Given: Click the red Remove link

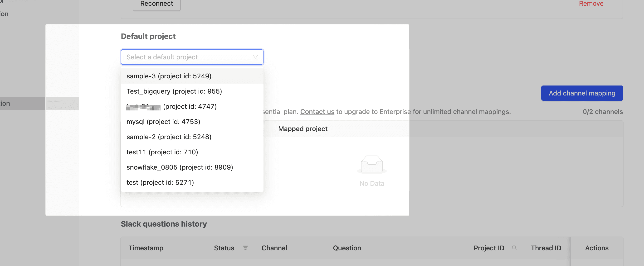Looking at the screenshot, I should tap(591, 4).
